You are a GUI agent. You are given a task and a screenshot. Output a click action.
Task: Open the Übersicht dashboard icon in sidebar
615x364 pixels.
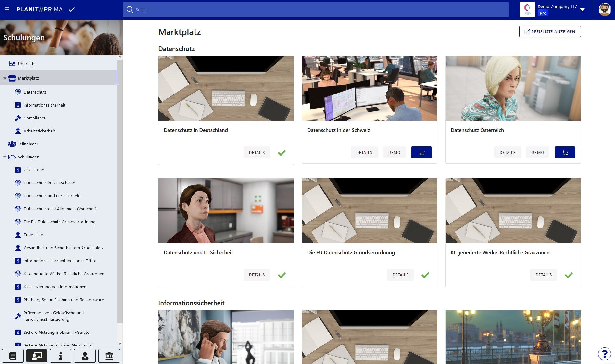click(12, 64)
